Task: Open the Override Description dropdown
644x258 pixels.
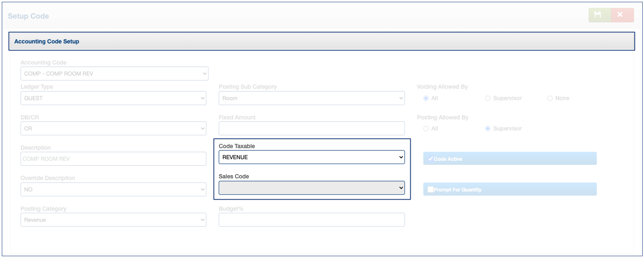Action: 113,189
